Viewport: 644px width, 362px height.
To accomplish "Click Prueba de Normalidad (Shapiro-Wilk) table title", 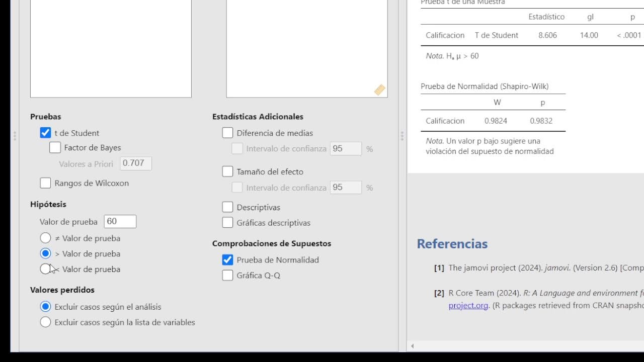I will point(485,86).
